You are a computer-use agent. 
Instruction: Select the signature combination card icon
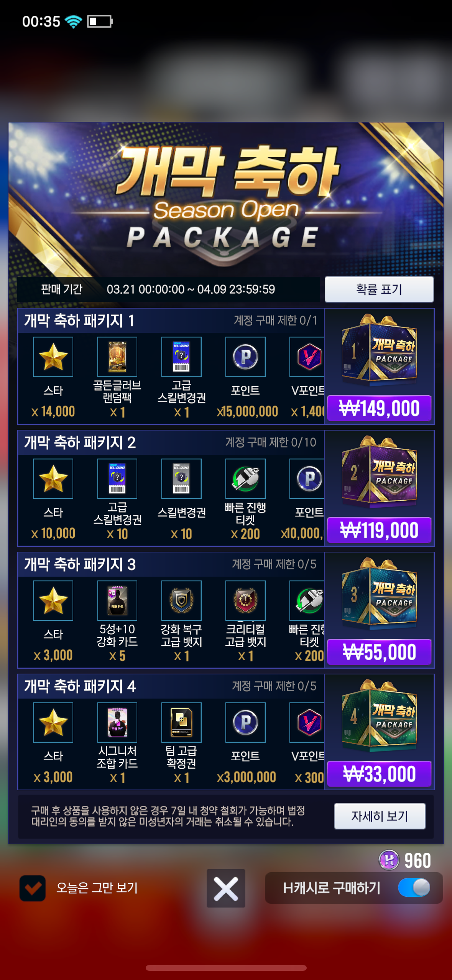(117, 722)
